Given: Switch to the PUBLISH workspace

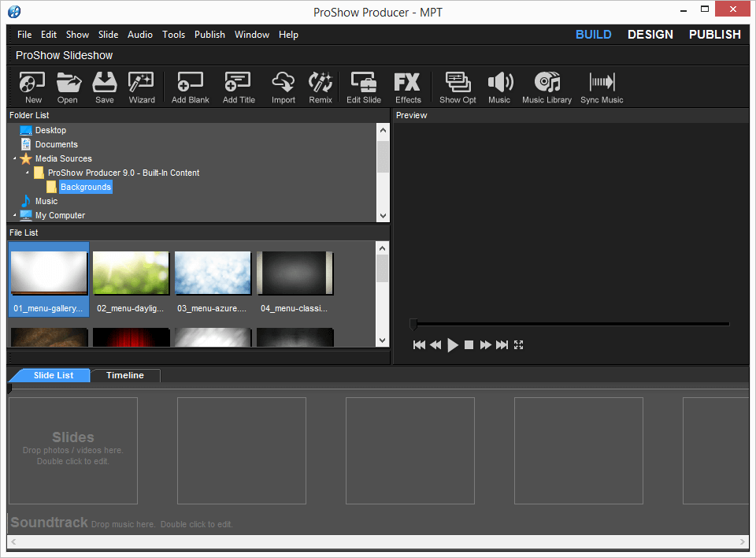Looking at the screenshot, I should [714, 35].
